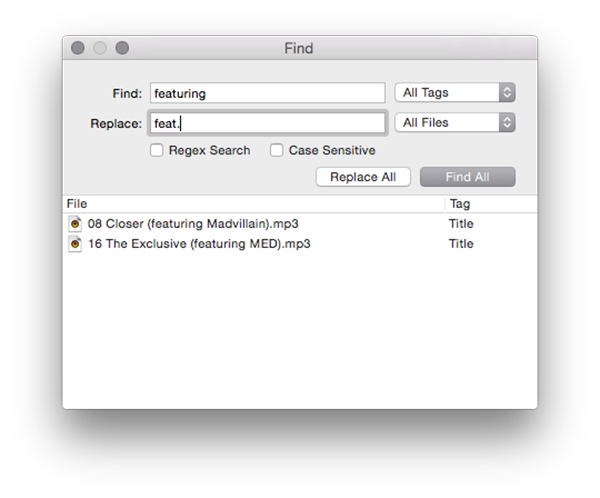Expand the All Files dropdown

click(455, 123)
